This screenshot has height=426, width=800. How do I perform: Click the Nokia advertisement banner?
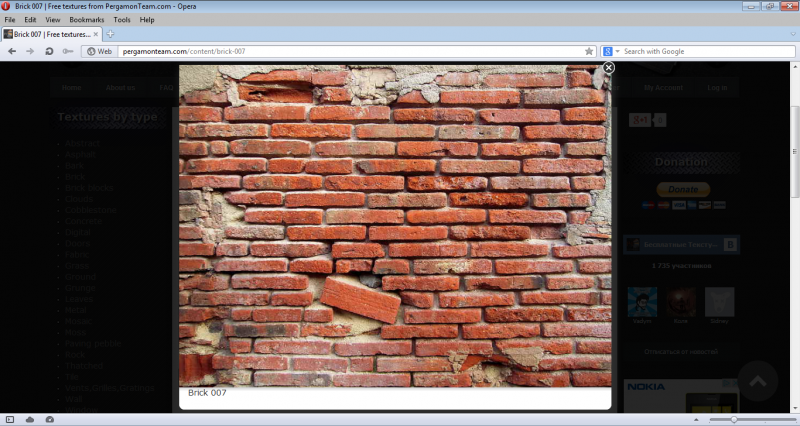[681, 395]
